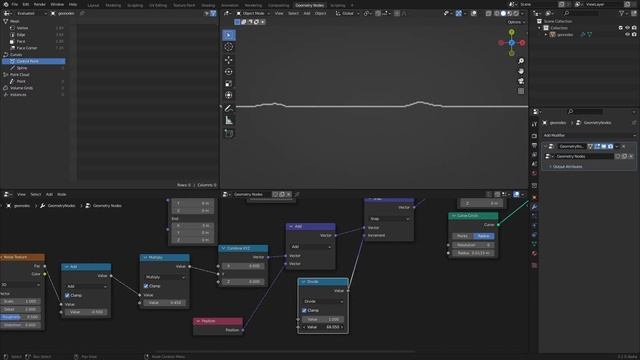Select the Scale tool in viewport

click(x=229, y=84)
